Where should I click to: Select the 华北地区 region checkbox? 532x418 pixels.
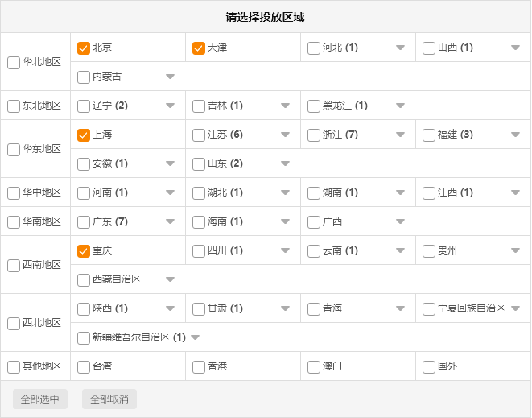point(14,63)
